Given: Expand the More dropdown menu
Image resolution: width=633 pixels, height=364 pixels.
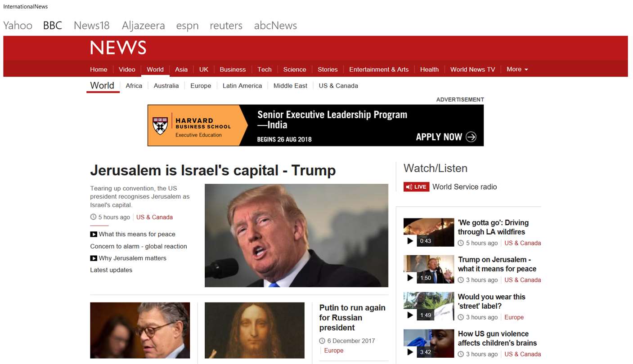Looking at the screenshot, I should pos(517,69).
